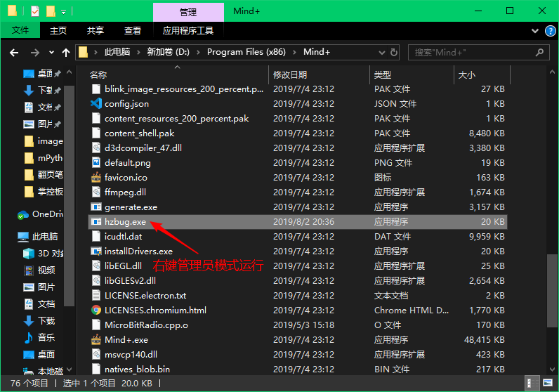Select 此电脑 in the navigation pane
The width and height of the screenshot is (559, 392).
coord(37,237)
